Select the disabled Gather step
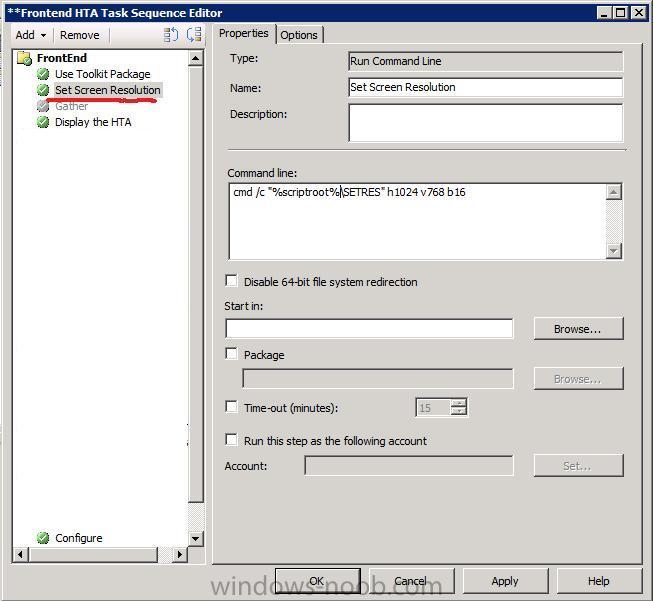Screen dimensions: 653x601 coord(71,106)
